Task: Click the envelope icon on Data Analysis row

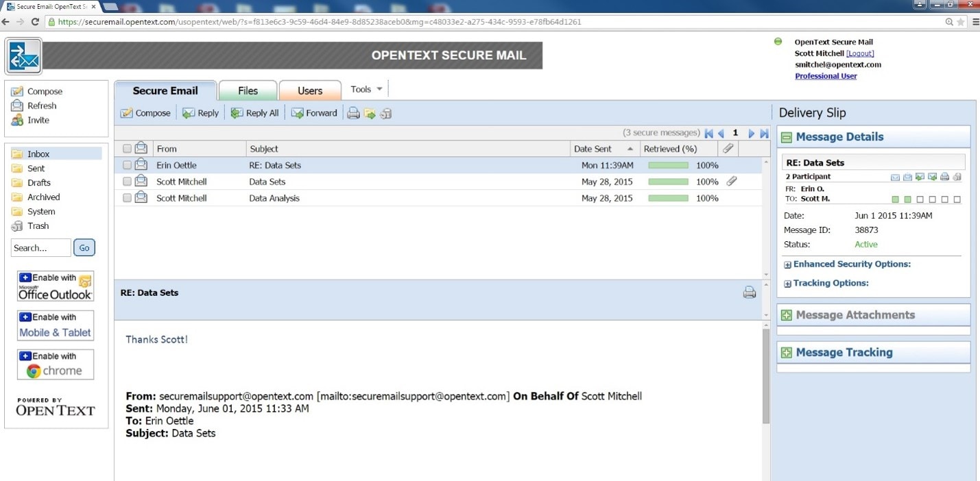Action: click(141, 197)
